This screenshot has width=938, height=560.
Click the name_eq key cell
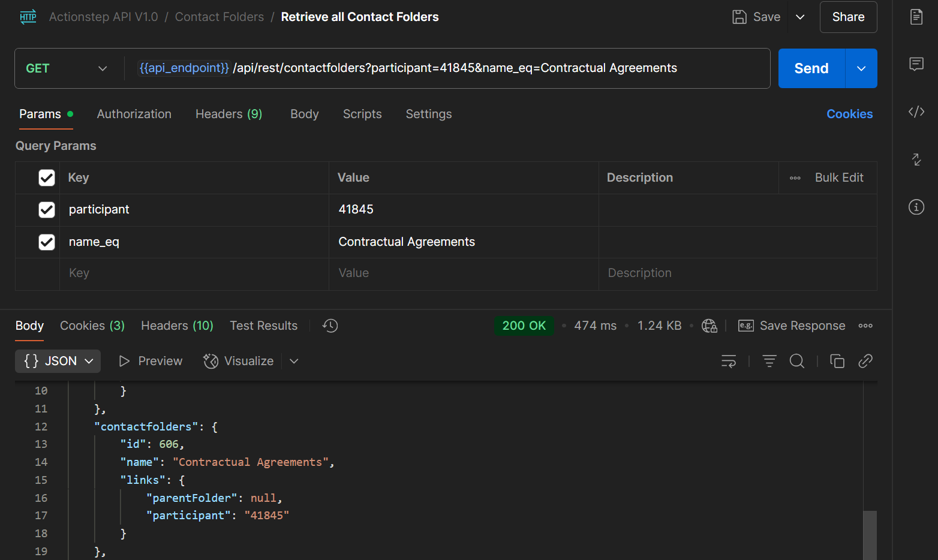click(194, 242)
